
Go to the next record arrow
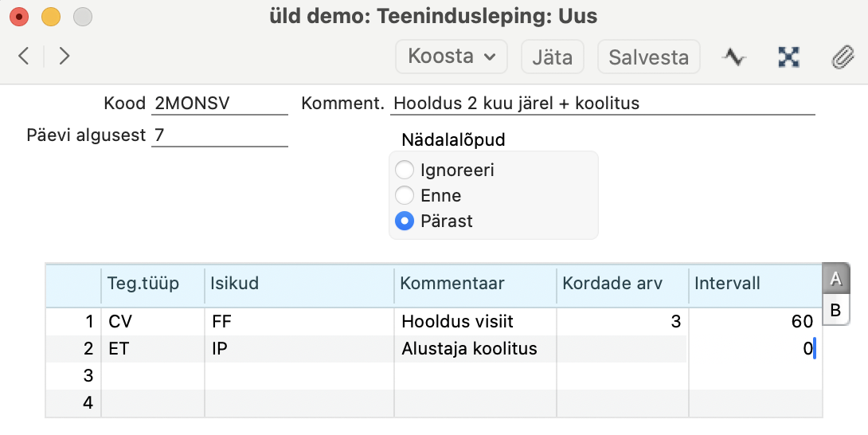[65, 56]
